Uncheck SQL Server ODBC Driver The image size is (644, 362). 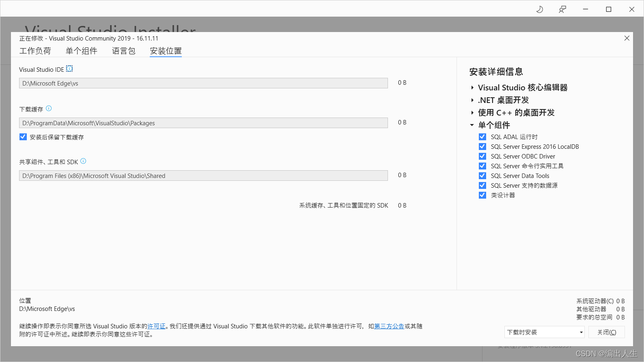(x=482, y=156)
